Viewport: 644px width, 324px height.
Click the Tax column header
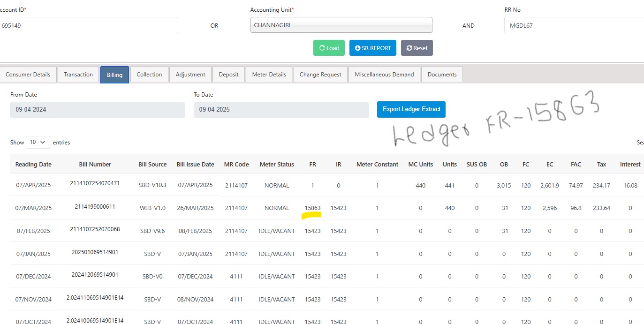tap(602, 165)
